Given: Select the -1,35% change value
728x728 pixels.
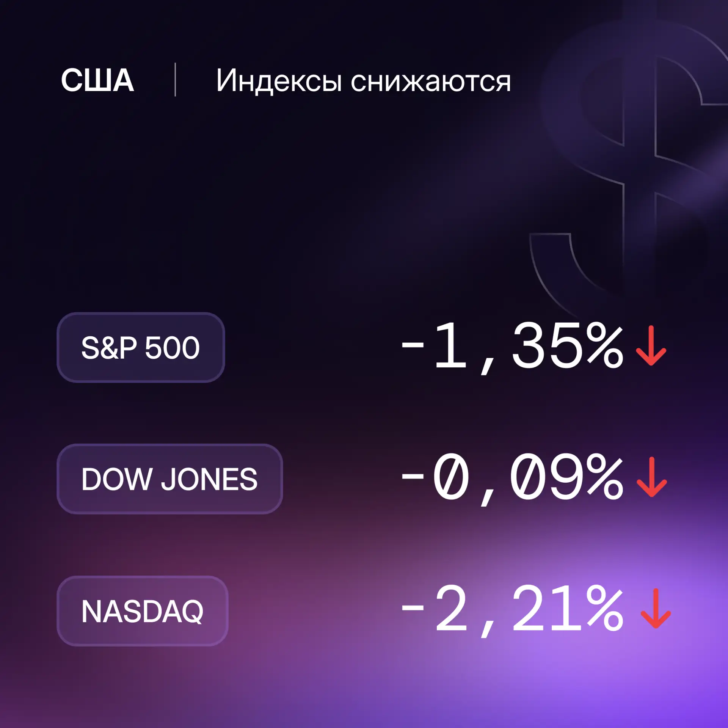Looking at the screenshot, I should pyautogui.click(x=512, y=347).
